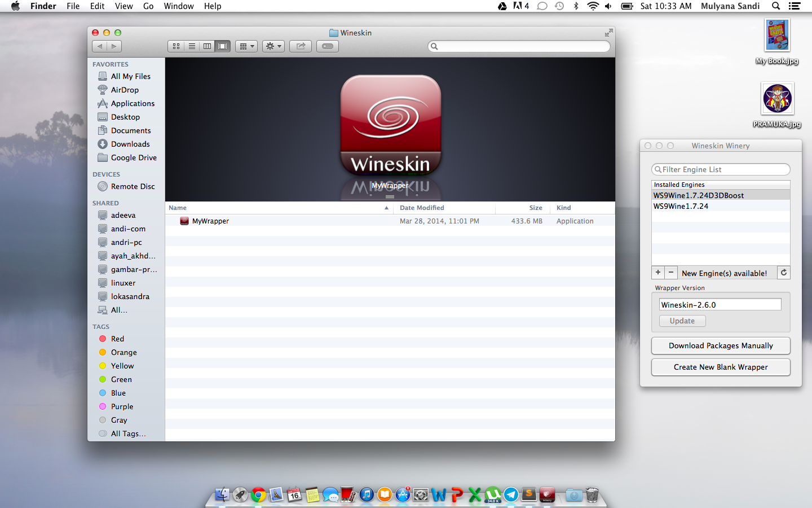Screen dimensions: 812x508
Task: Open Spotlight search in menu bar
Action: point(776,6)
